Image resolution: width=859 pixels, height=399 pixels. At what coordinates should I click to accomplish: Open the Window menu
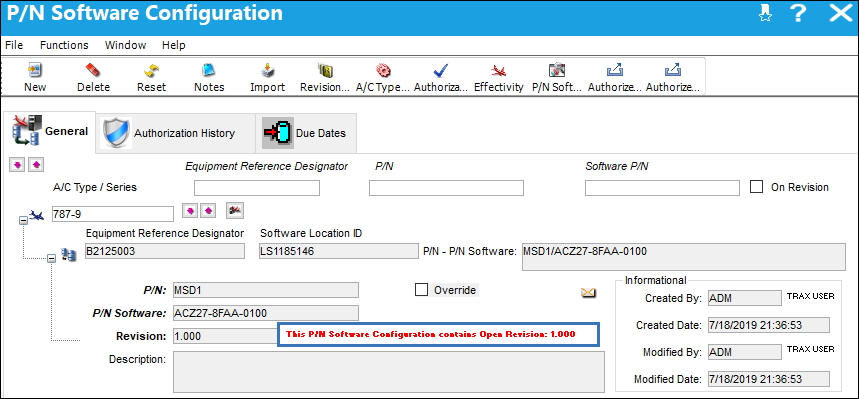pos(125,45)
